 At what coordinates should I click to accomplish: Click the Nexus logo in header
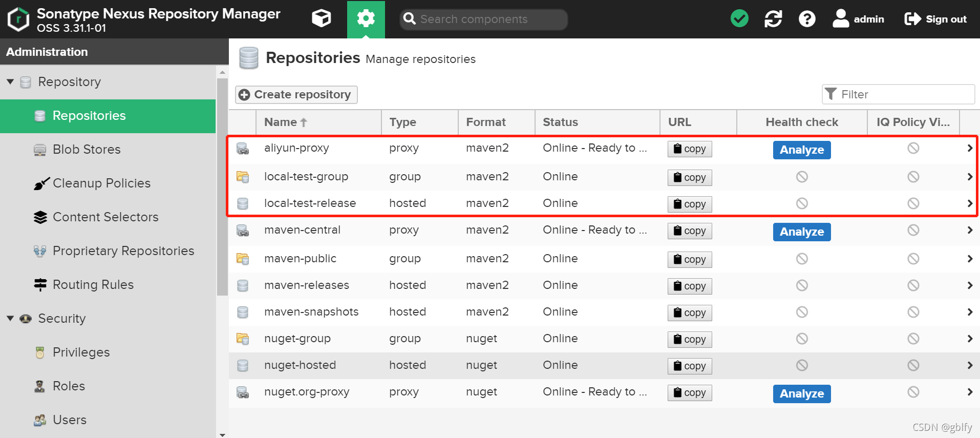18,19
